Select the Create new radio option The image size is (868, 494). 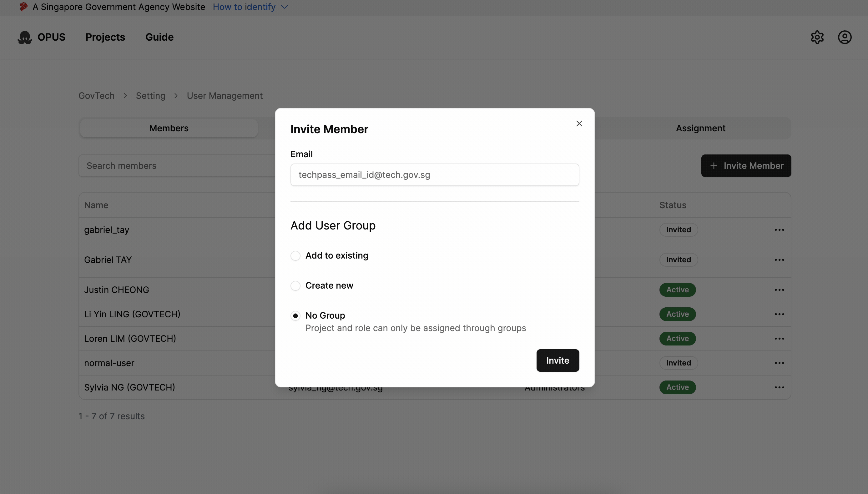[295, 286]
